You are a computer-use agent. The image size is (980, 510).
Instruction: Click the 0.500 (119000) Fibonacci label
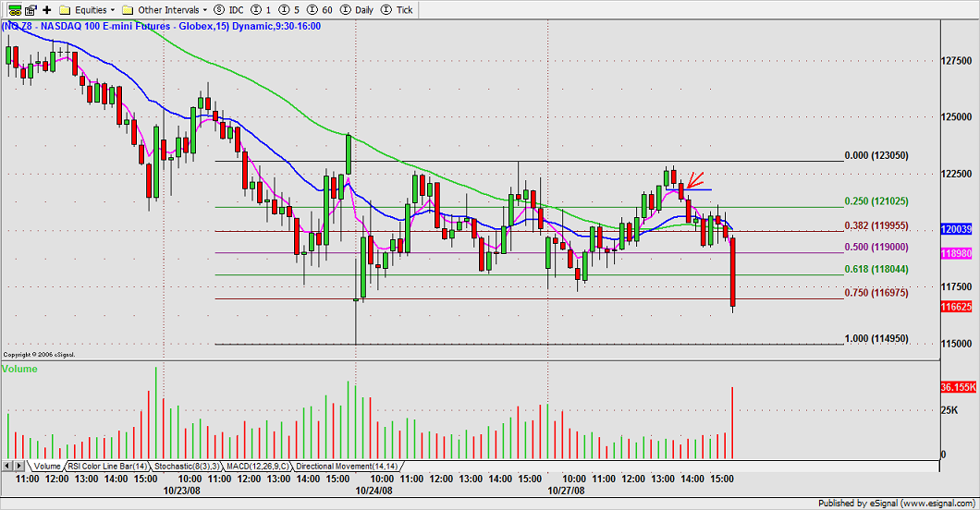coord(876,247)
